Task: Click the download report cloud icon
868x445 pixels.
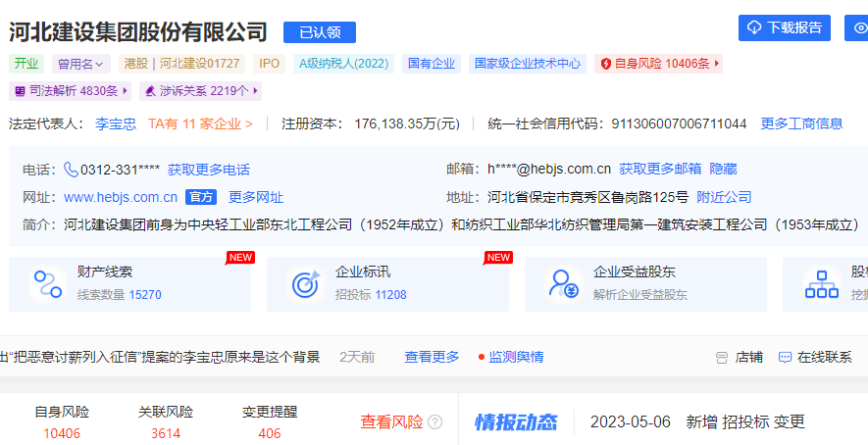Action: point(754,27)
